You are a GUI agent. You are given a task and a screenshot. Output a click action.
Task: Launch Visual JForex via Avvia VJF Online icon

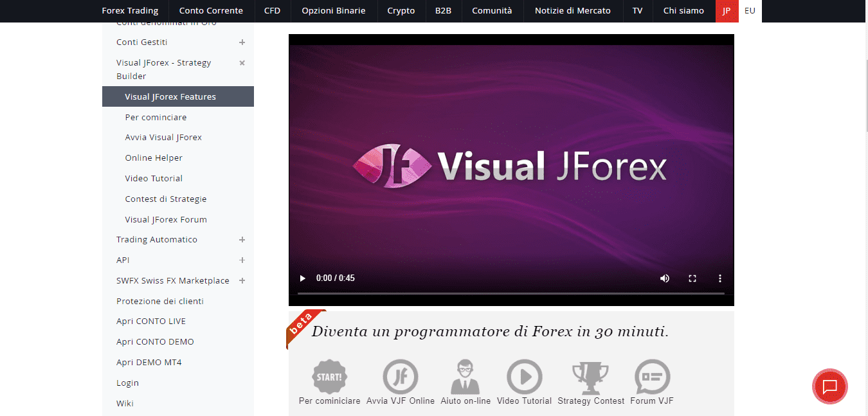coord(400,377)
